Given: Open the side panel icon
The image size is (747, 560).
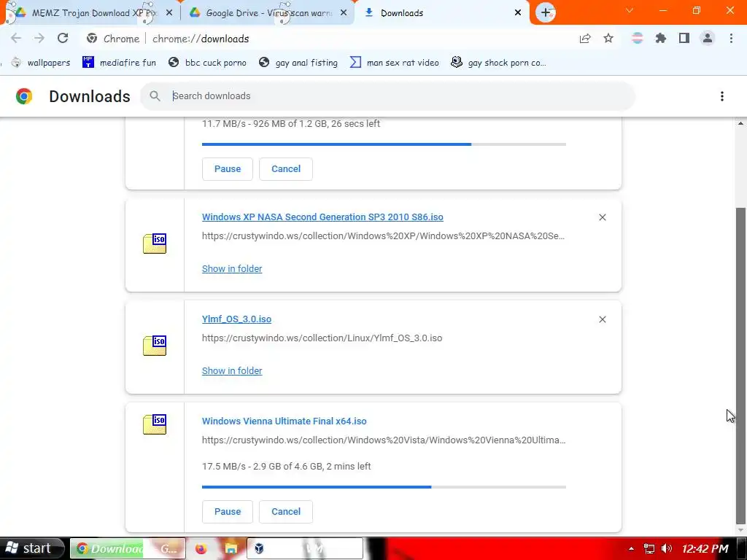Looking at the screenshot, I should click(684, 39).
